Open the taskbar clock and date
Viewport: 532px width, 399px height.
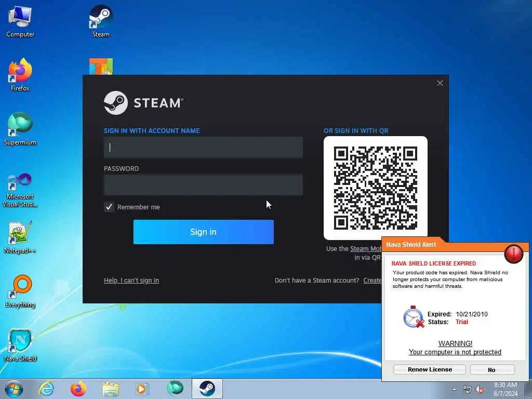(x=506, y=389)
